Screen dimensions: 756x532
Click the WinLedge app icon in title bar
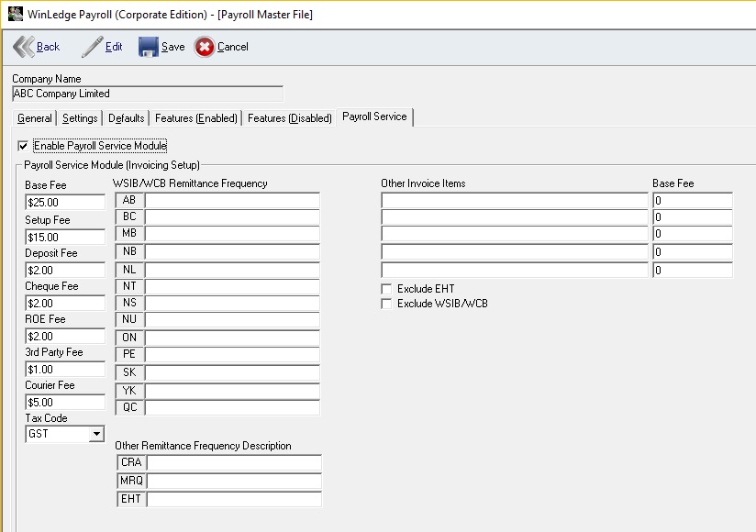pyautogui.click(x=14, y=14)
